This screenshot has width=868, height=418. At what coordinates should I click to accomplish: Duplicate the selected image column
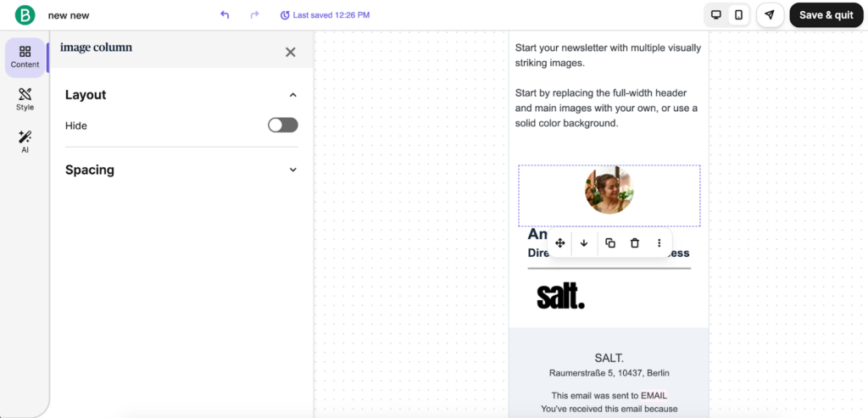coord(610,243)
